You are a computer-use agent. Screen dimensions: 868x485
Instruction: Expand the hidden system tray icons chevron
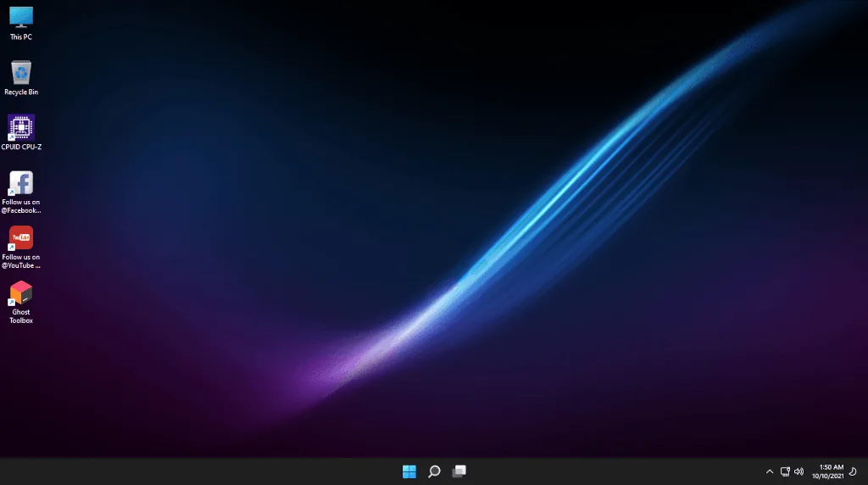[x=770, y=471]
